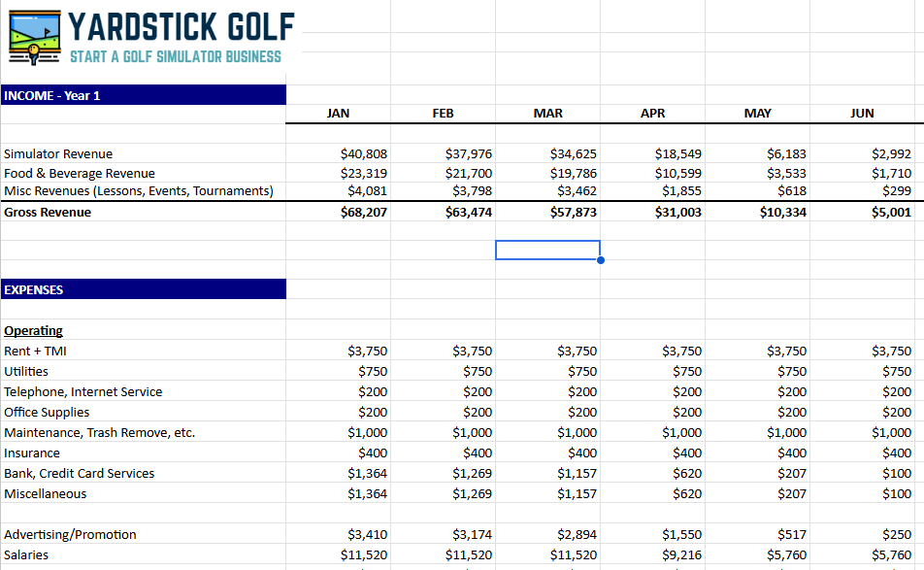Click the underlined Operating subheading
This screenshot has height=570, width=924.
(x=33, y=330)
